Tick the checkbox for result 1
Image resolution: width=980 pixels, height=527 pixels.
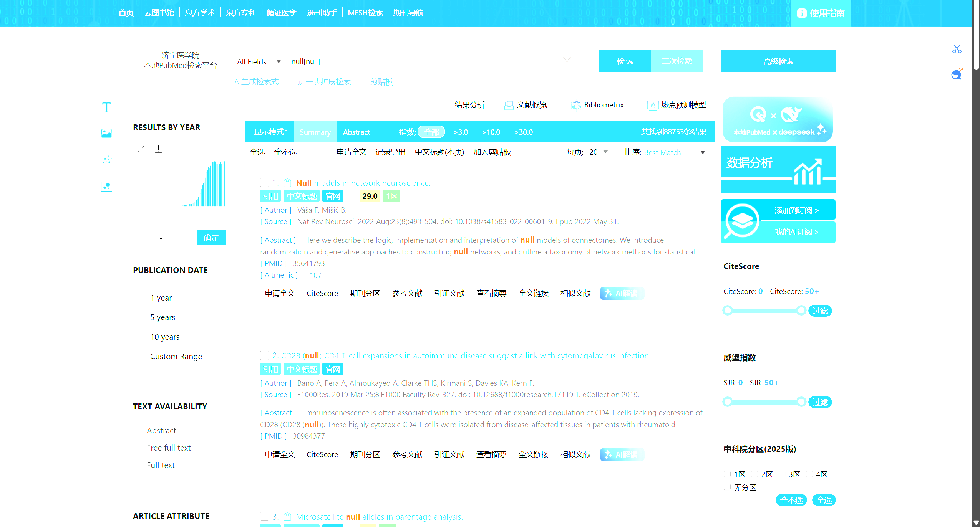(265, 182)
